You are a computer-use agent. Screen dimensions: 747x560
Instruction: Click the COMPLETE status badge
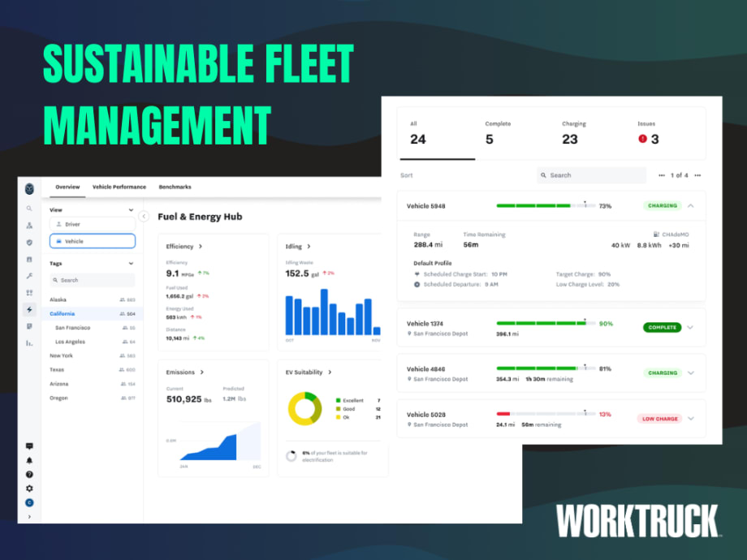(663, 327)
